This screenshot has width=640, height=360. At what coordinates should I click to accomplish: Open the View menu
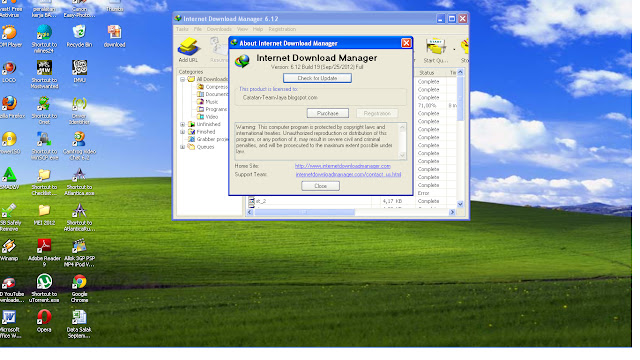click(242, 29)
